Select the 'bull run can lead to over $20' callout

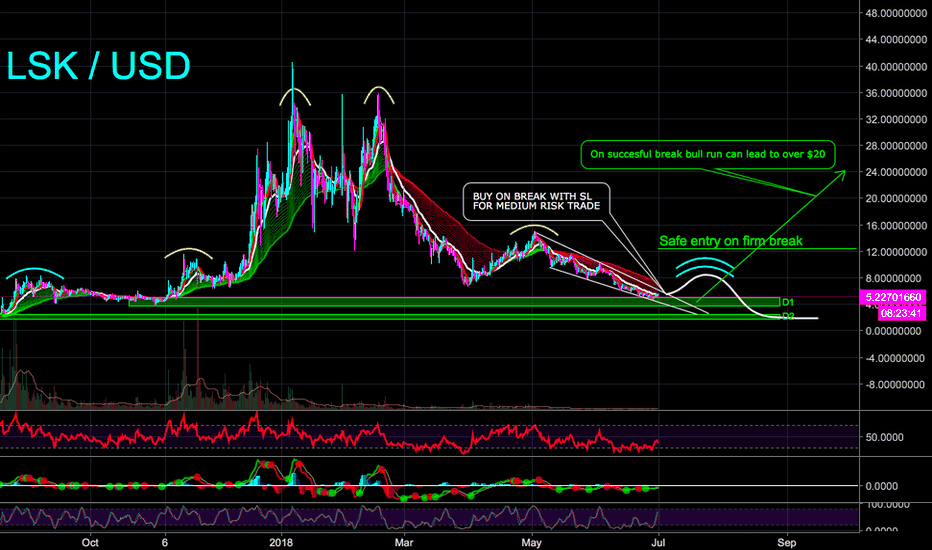707,155
